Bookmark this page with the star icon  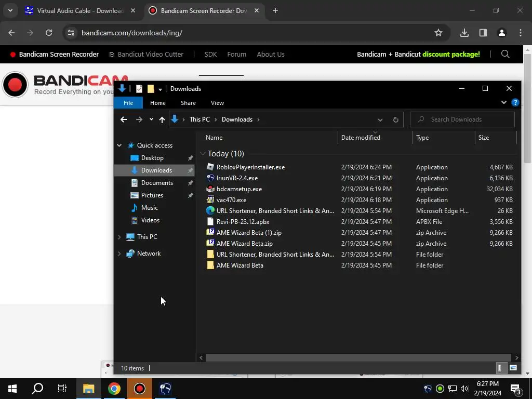pos(438,33)
